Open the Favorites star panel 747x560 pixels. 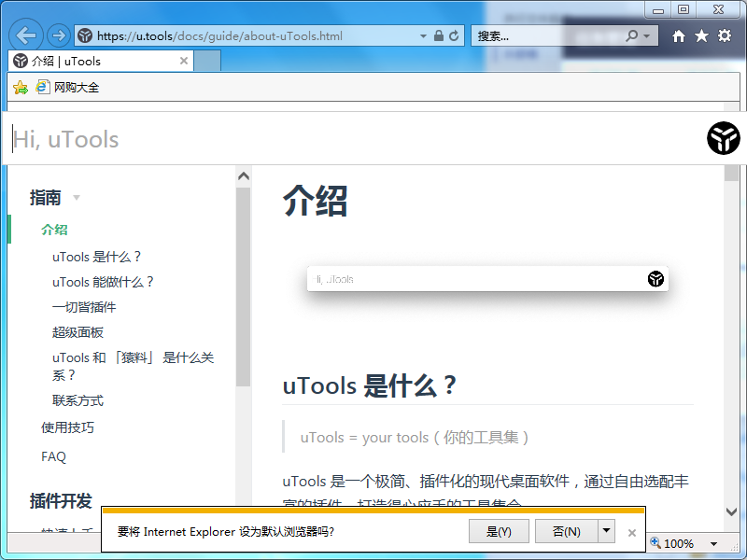click(702, 35)
